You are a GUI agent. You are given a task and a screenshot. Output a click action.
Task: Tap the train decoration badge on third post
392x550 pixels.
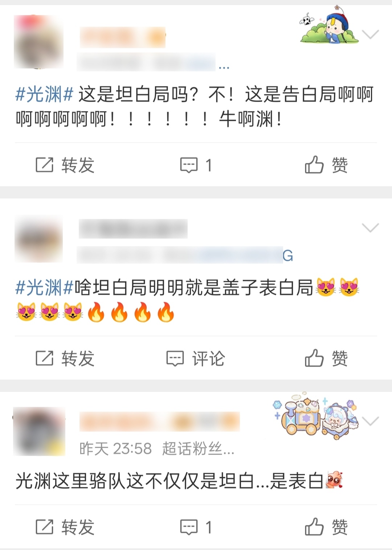click(x=315, y=415)
